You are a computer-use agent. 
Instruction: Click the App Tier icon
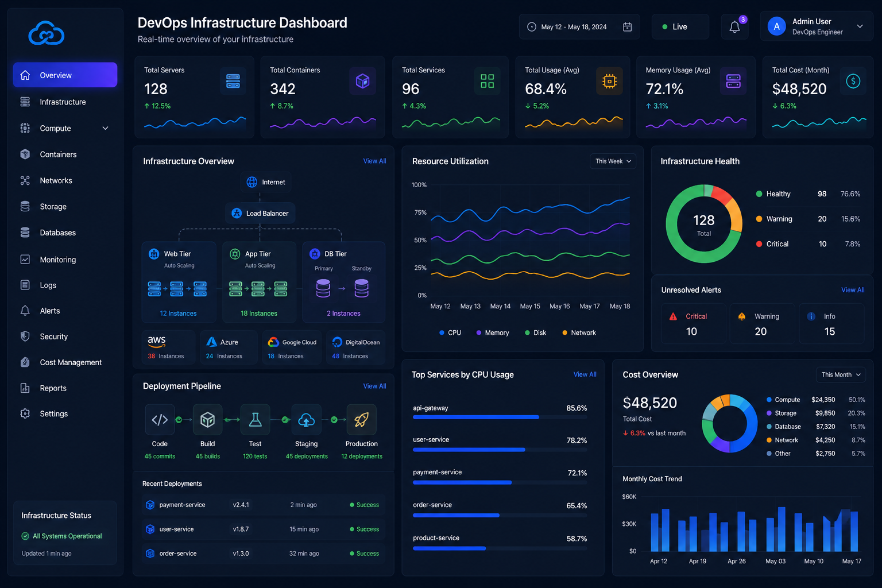coord(235,254)
